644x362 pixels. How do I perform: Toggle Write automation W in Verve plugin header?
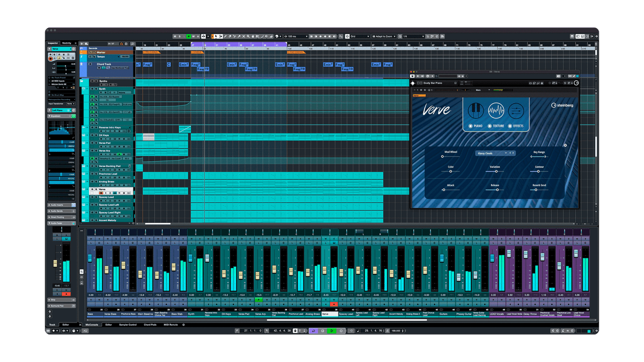click(422, 76)
